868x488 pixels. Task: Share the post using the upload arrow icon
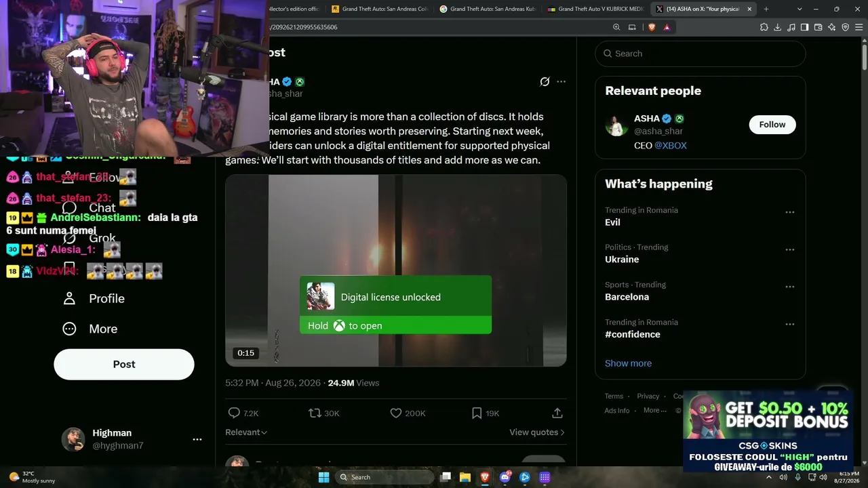coord(557,413)
